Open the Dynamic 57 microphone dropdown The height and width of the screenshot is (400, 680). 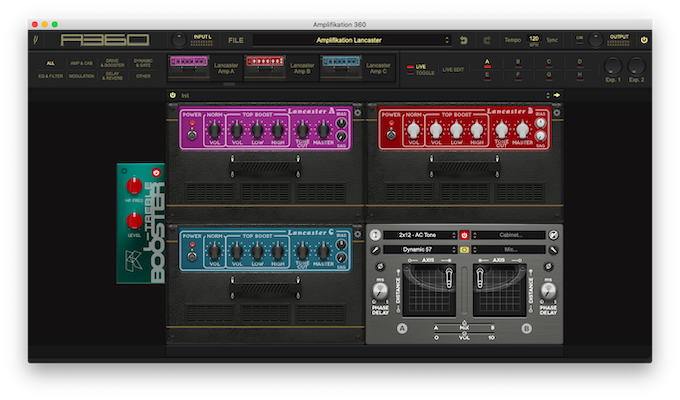click(x=420, y=249)
